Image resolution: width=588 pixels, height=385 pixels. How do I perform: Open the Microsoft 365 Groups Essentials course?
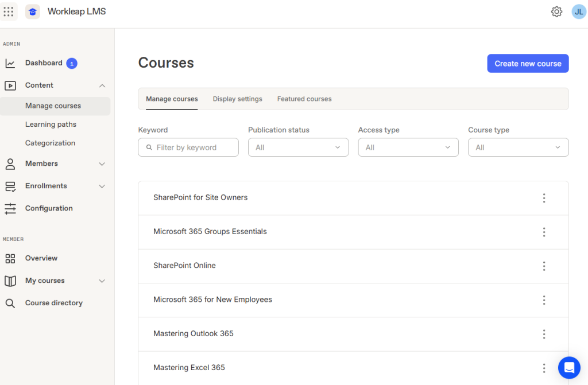pyautogui.click(x=210, y=232)
